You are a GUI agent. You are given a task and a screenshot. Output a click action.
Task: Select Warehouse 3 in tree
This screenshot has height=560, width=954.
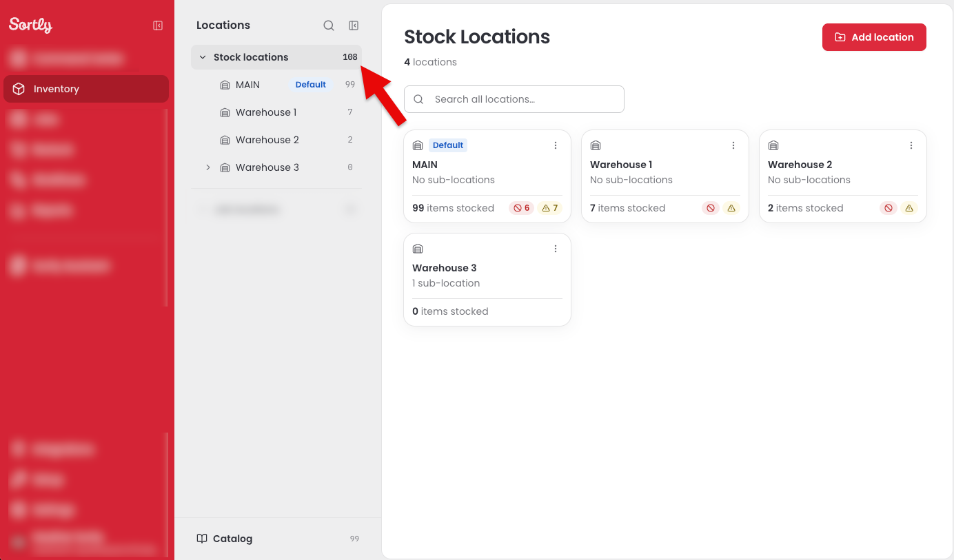point(267,167)
